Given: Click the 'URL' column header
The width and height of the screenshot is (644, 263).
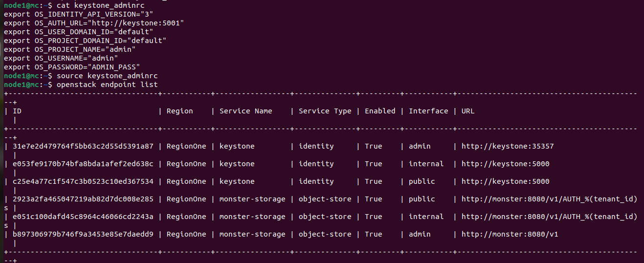Looking at the screenshot, I should pyautogui.click(x=468, y=111).
